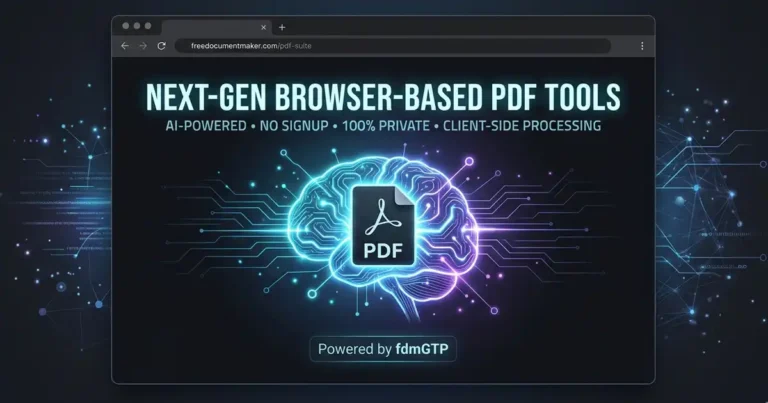The image size is (768, 403).
Task: Click the "100% PRIVATE" text in the subtitle
Action: (386, 126)
